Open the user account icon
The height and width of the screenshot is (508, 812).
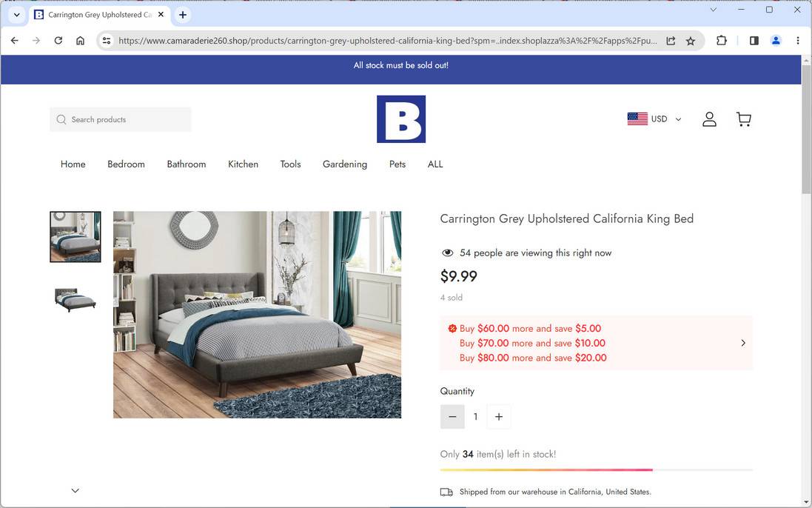[709, 119]
